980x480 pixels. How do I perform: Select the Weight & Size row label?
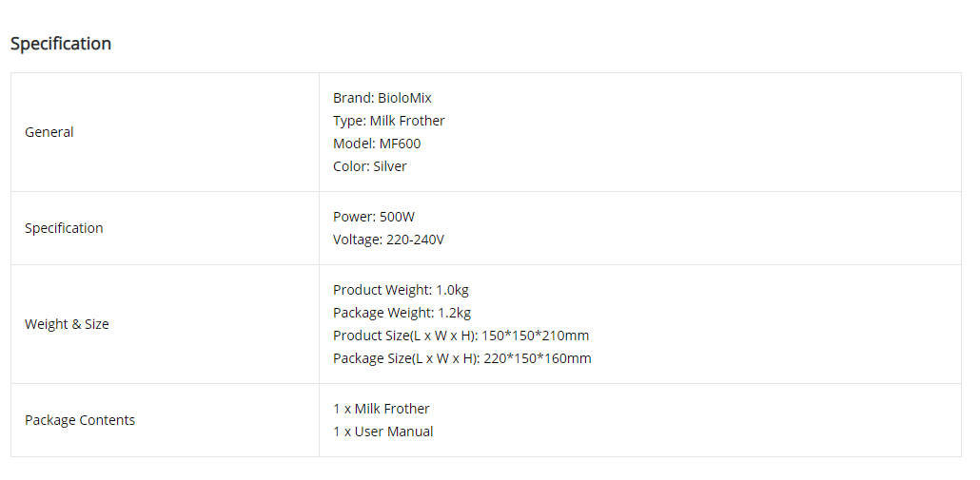click(67, 324)
